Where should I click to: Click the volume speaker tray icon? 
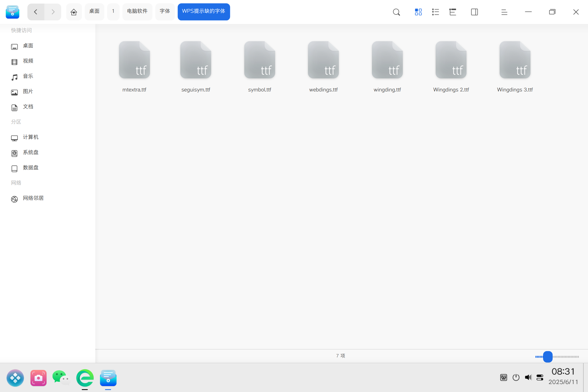click(528, 378)
